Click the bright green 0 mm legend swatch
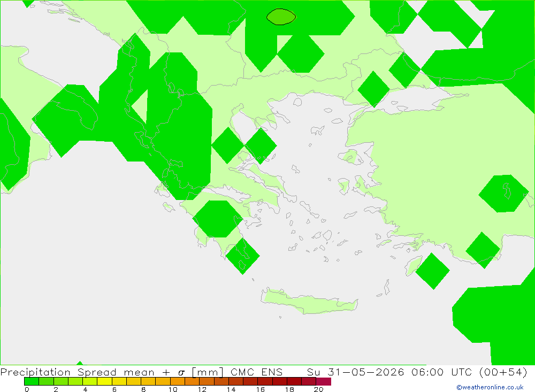The image size is (535, 392). (x=32, y=381)
